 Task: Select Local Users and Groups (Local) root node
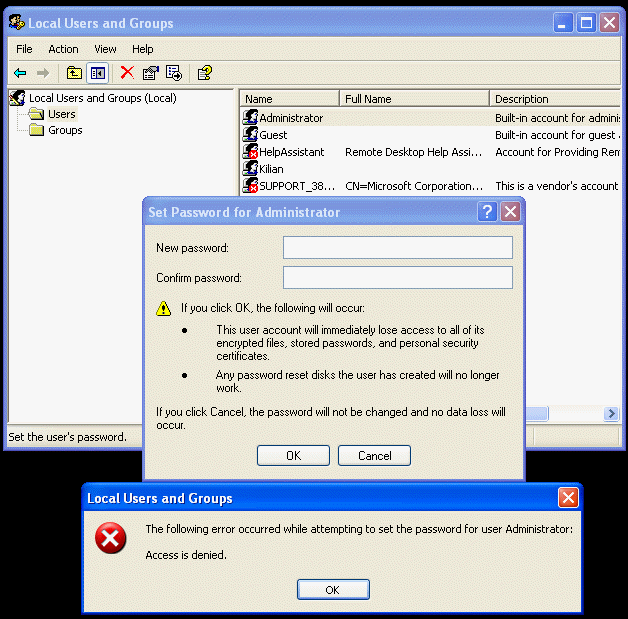tap(102, 98)
